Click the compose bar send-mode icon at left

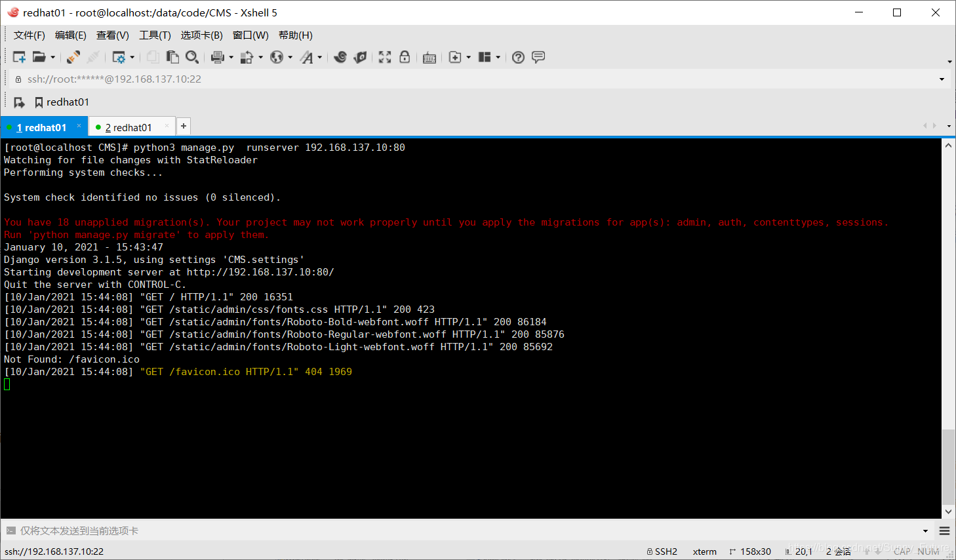point(10,531)
